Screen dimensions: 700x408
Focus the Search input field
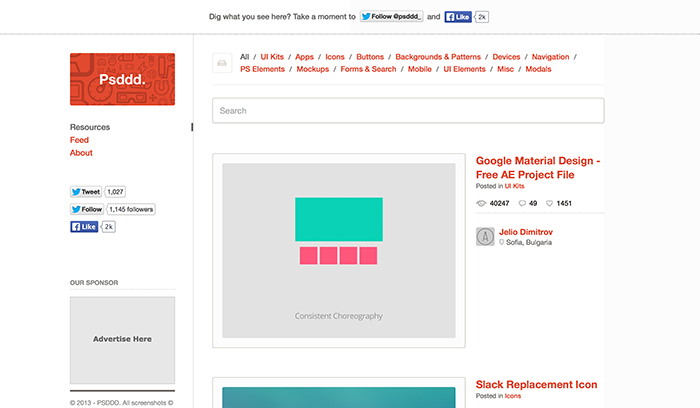point(408,111)
